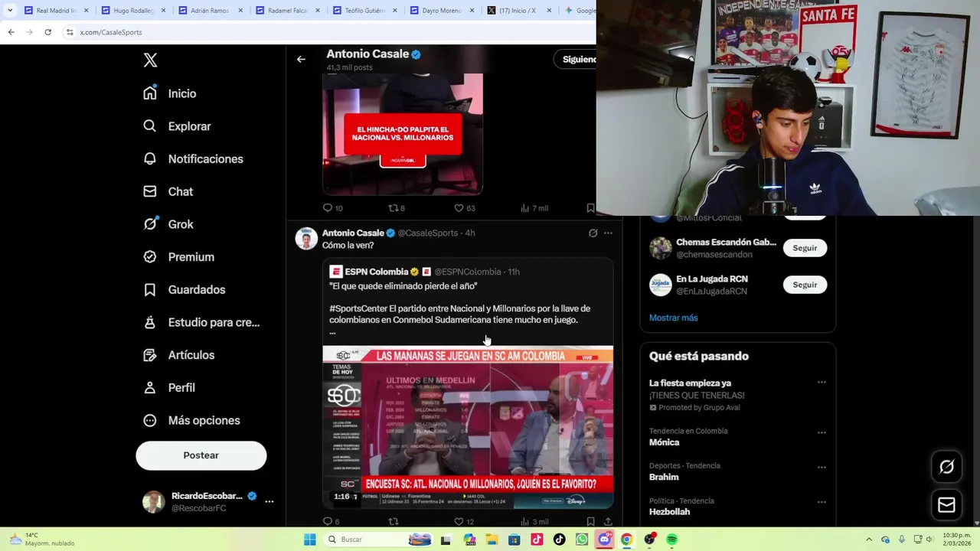Image resolution: width=980 pixels, height=551 pixels.
Task: Open Notificaciones in sidebar
Action: (193, 159)
